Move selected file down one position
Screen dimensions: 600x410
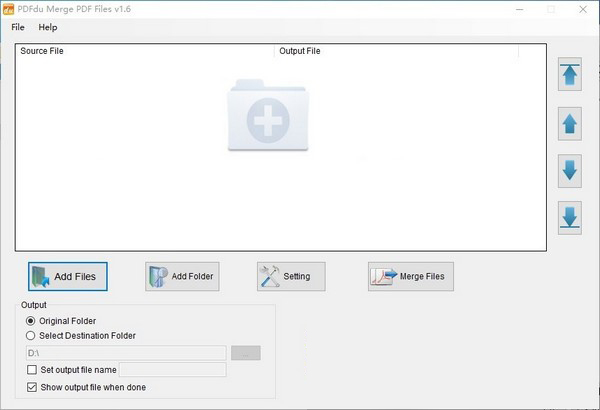[x=570, y=171]
